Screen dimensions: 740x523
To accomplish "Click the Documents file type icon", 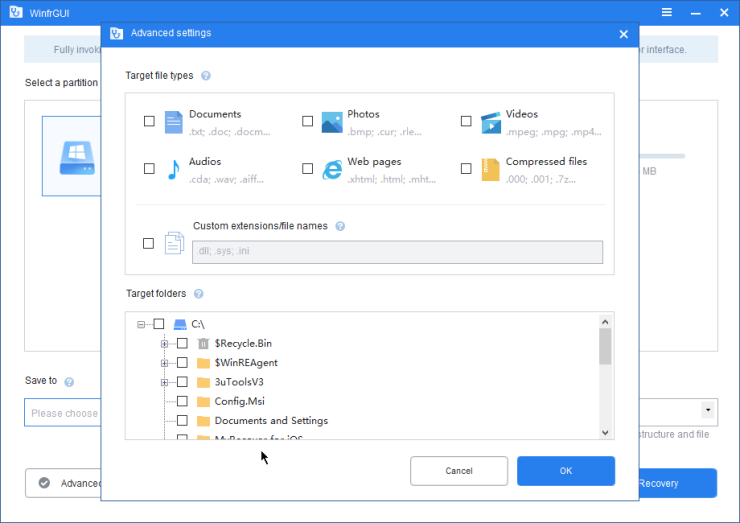I will coord(173,122).
